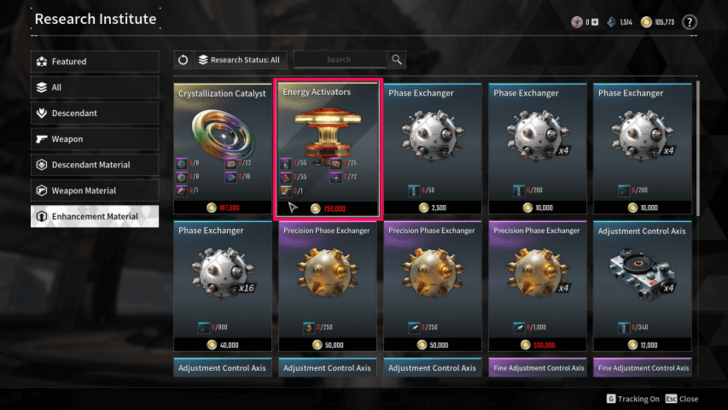The image size is (728, 410).
Task: Open the help question mark icon
Action: click(689, 22)
